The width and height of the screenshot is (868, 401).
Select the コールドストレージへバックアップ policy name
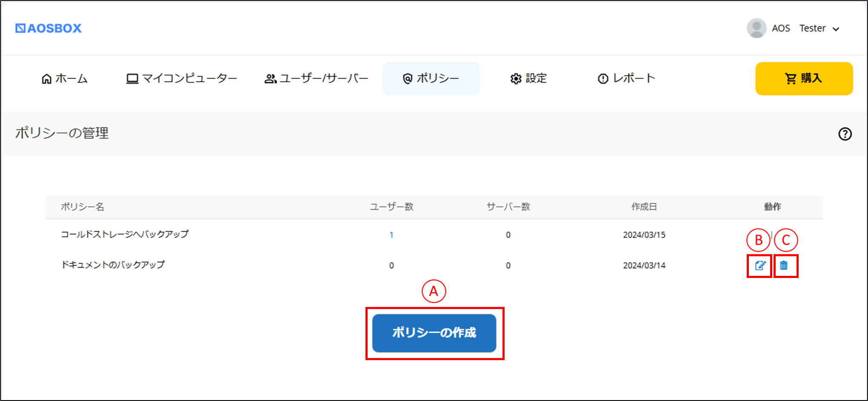pyautogui.click(x=125, y=234)
